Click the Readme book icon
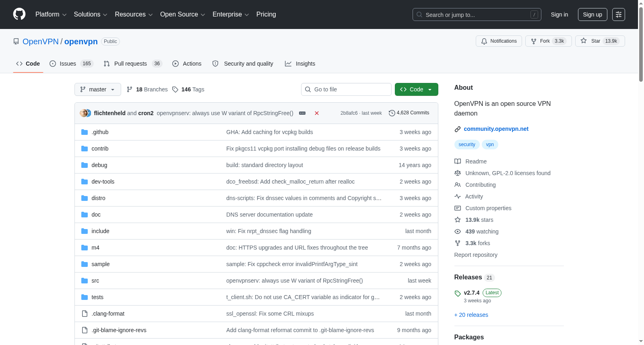Viewport: 644px width, 345px height. click(458, 161)
